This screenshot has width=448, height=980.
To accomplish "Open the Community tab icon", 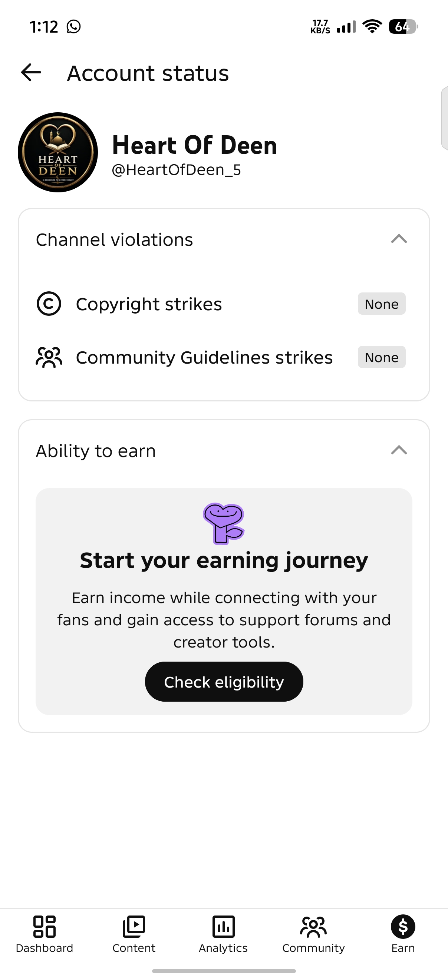I will click(x=313, y=926).
